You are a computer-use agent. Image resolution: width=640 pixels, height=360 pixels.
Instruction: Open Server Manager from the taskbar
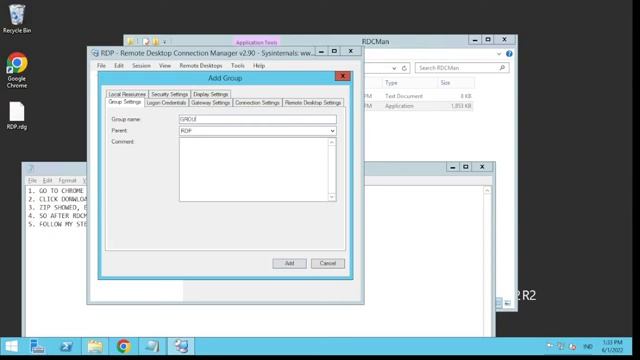[x=38, y=347]
